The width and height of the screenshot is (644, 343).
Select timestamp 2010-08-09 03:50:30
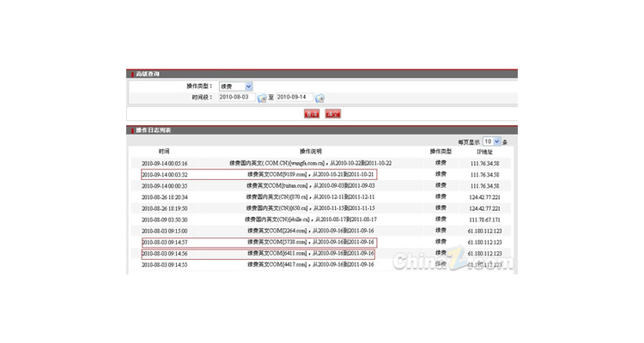tap(165, 220)
